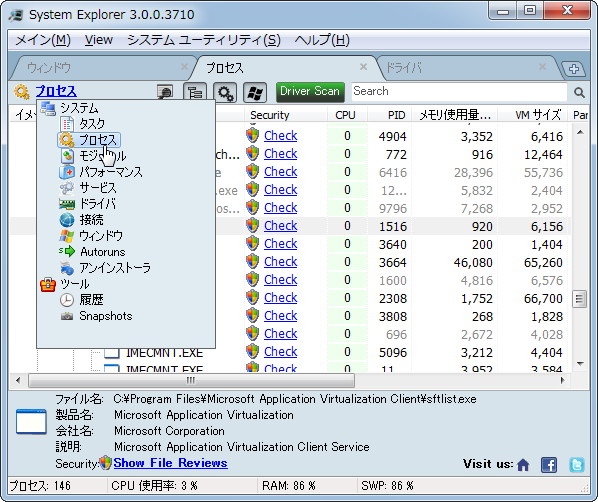The width and height of the screenshot is (598, 502).
Task: Open Autoruns arrow icon in the dropdown
Action: point(67,252)
